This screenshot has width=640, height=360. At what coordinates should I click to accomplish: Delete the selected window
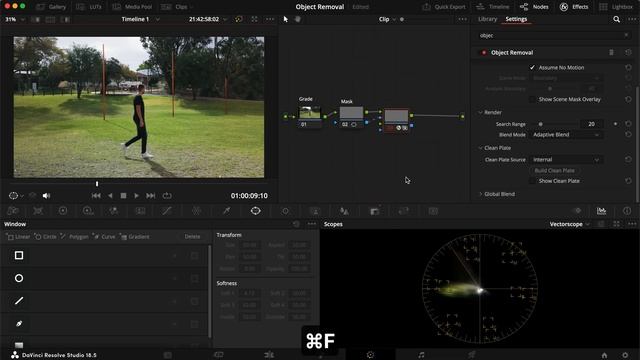tap(192, 237)
